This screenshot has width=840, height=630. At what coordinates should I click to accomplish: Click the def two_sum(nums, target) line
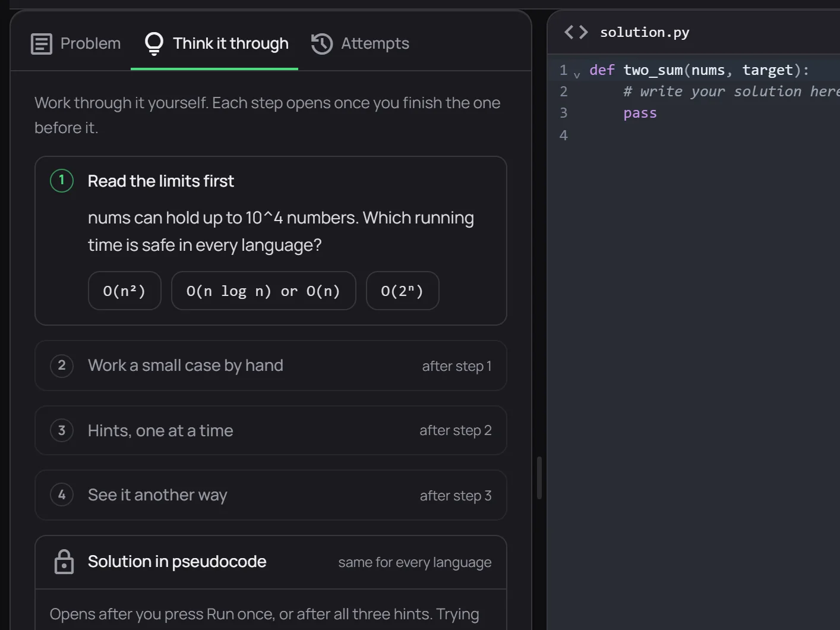tap(699, 70)
